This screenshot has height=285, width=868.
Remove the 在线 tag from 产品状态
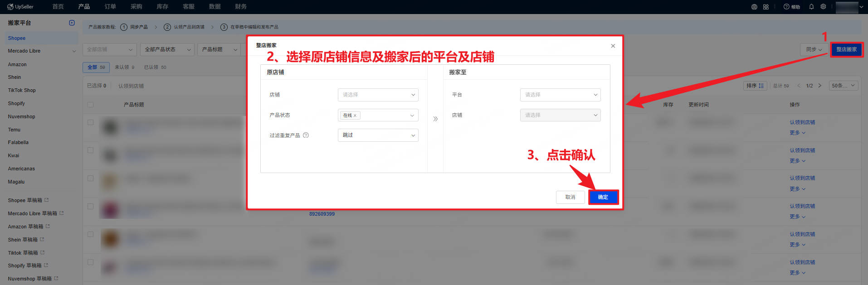click(355, 116)
